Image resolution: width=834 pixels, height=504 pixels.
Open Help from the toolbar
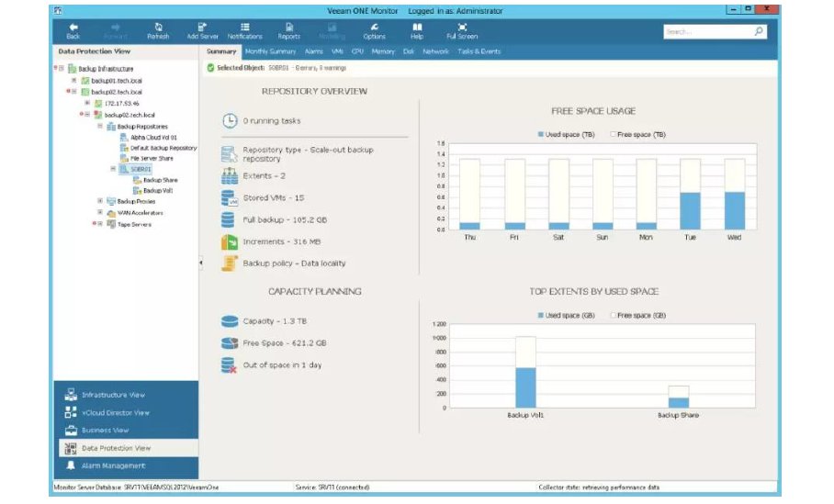417,31
